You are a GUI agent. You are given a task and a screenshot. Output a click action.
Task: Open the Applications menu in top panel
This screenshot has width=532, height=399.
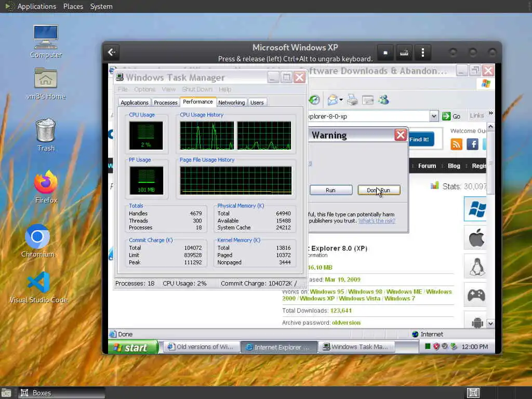pos(37,6)
